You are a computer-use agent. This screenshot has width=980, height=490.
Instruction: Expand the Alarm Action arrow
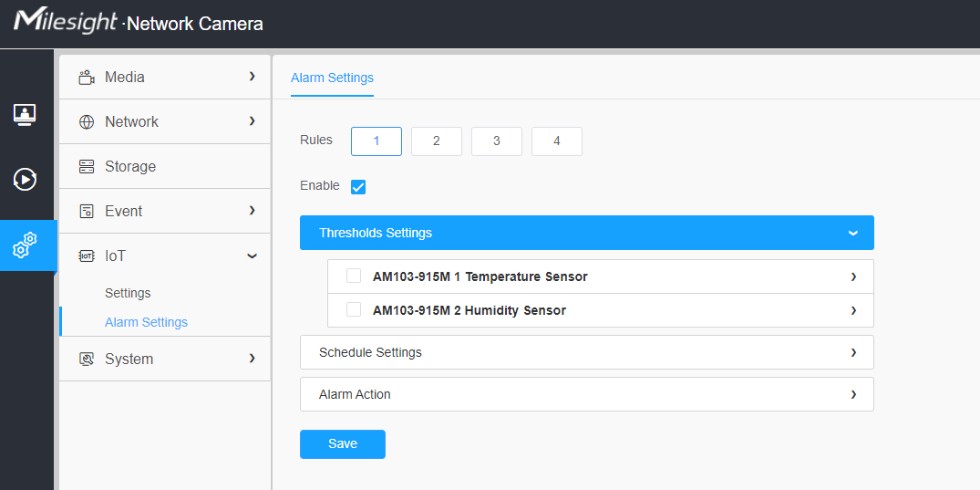click(854, 394)
